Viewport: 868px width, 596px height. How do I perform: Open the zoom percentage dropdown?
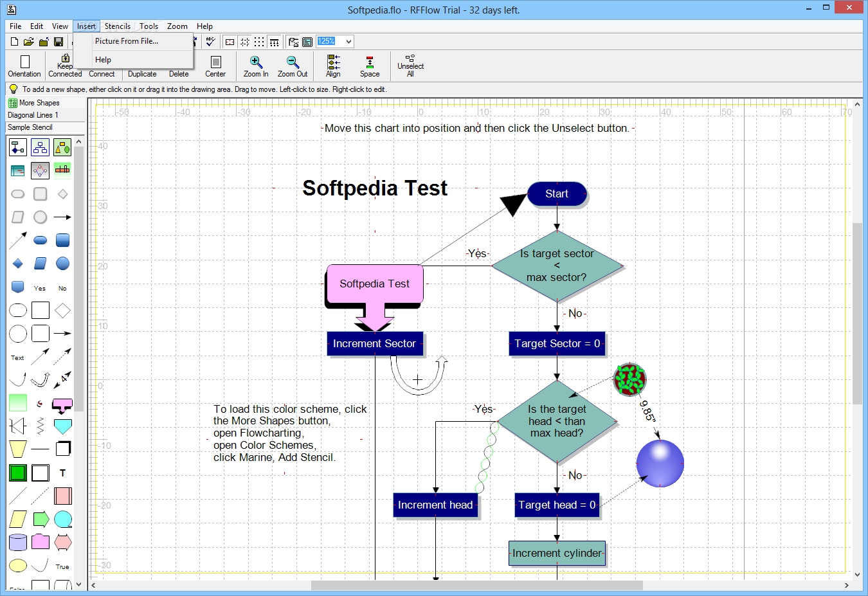[x=348, y=42]
